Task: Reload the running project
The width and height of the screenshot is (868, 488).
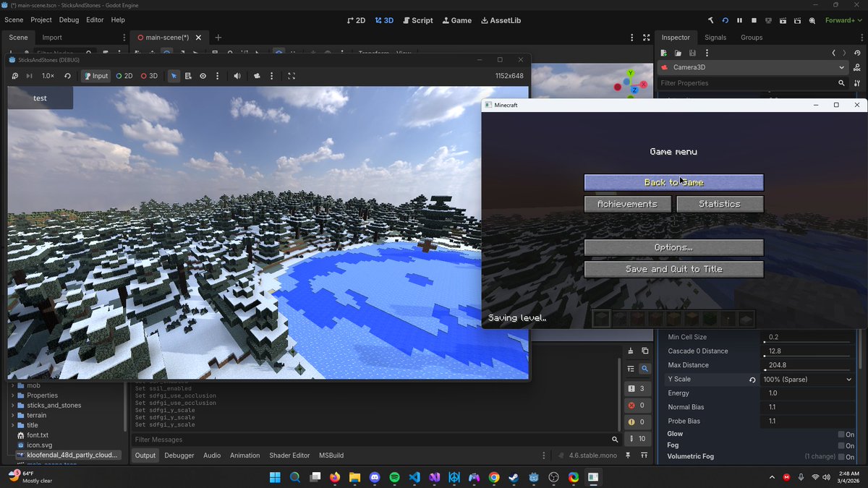Action: click(x=726, y=20)
